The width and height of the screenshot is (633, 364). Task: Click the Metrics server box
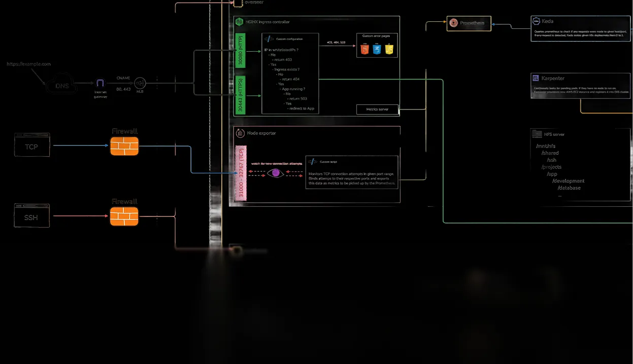click(377, 109)
